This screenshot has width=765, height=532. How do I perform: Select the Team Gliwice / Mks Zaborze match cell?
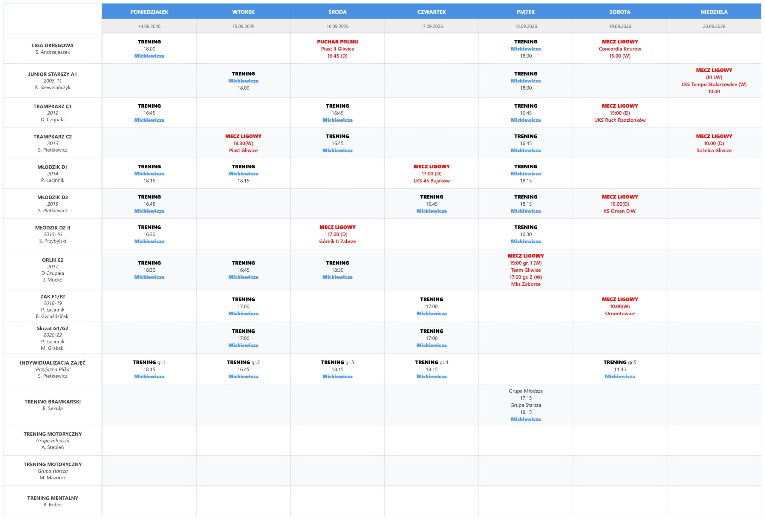pos(525,270)
